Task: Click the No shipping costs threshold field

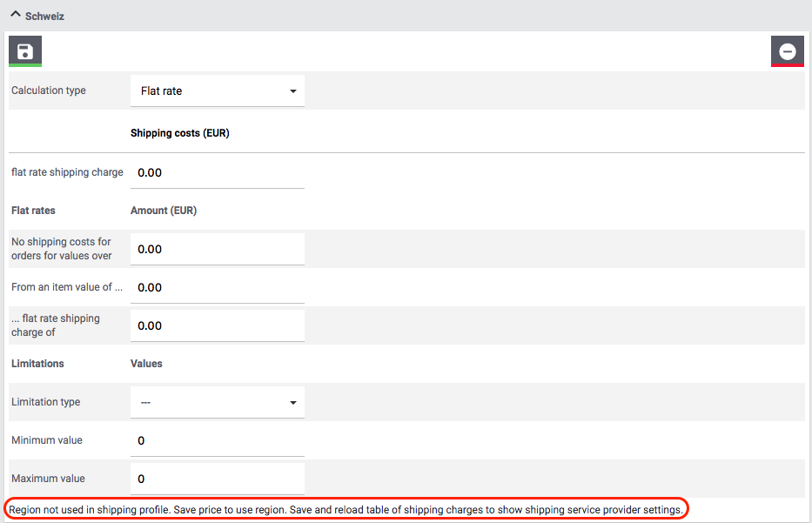Action: 218,249
